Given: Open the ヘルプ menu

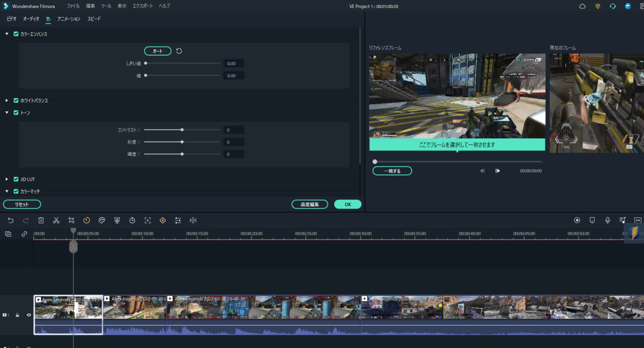Looking at the screenshot, I should click(165, 6).
